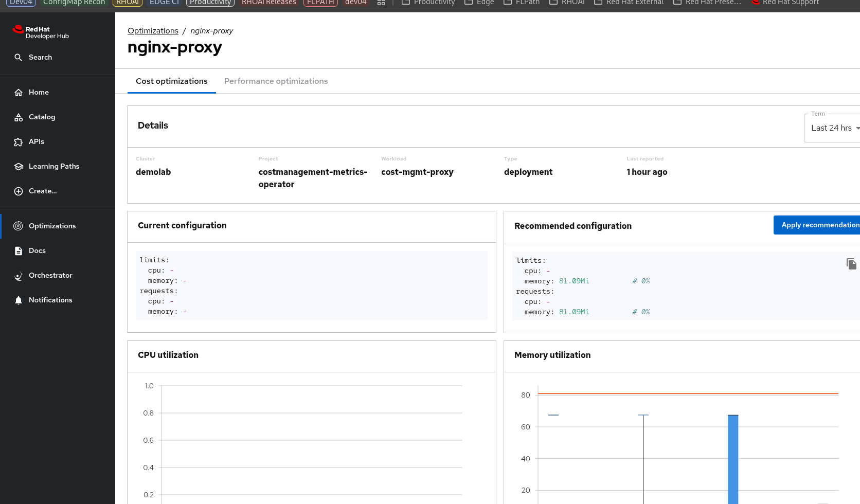The width and height of the screenshot is (860, 504).
Task: Select the Cost optimizations tab
Action: pyautogui.click(x=171, y=81)
